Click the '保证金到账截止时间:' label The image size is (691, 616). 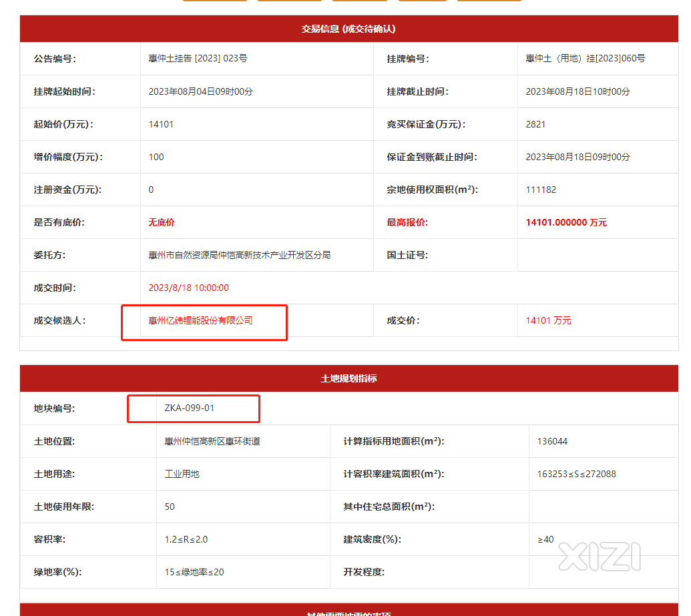(x=433, y=157)
